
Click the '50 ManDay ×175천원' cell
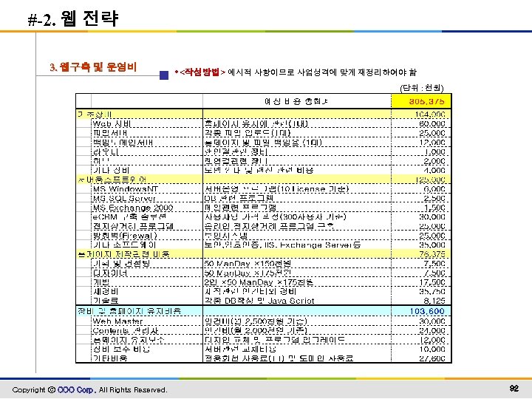coord(248,273)
